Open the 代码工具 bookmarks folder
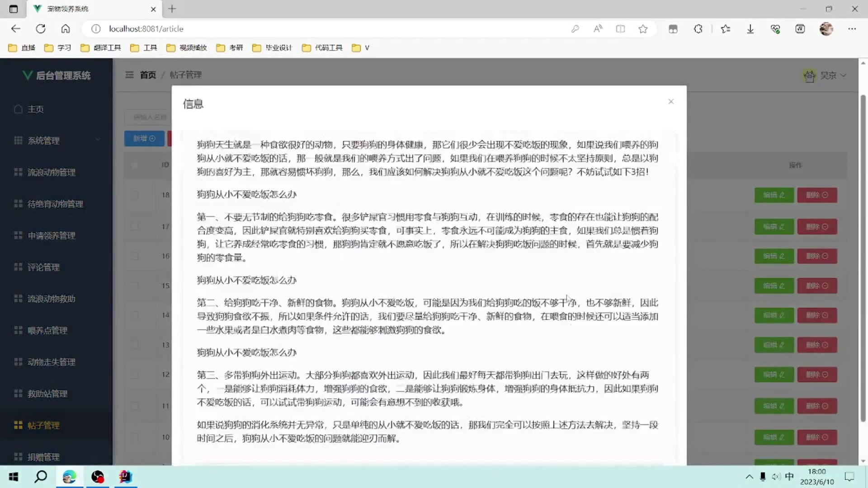This screenshot has width=868, height=488. tap(322, 48)
